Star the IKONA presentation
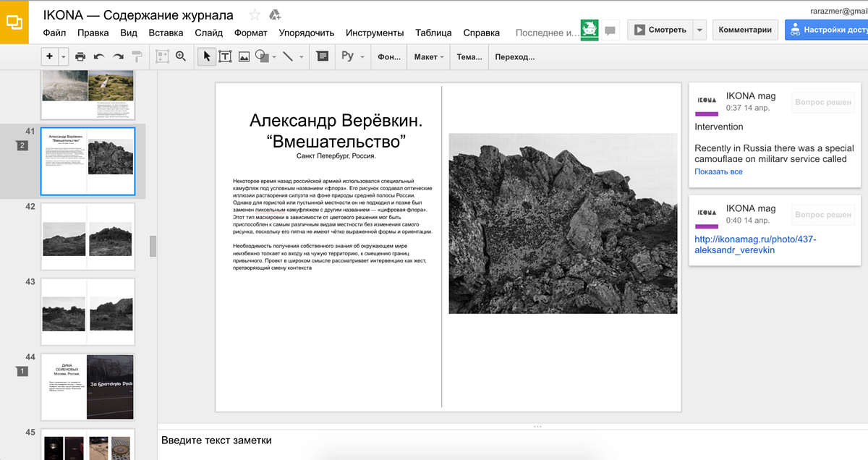The image size is (868, 460). [x=255, y=14]
